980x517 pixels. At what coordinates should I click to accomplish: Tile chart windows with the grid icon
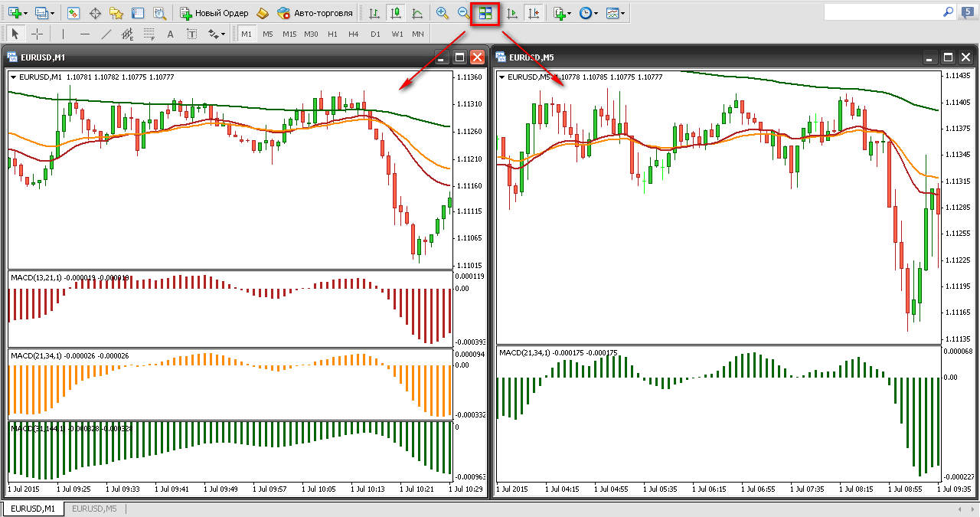tap(485, 13)
